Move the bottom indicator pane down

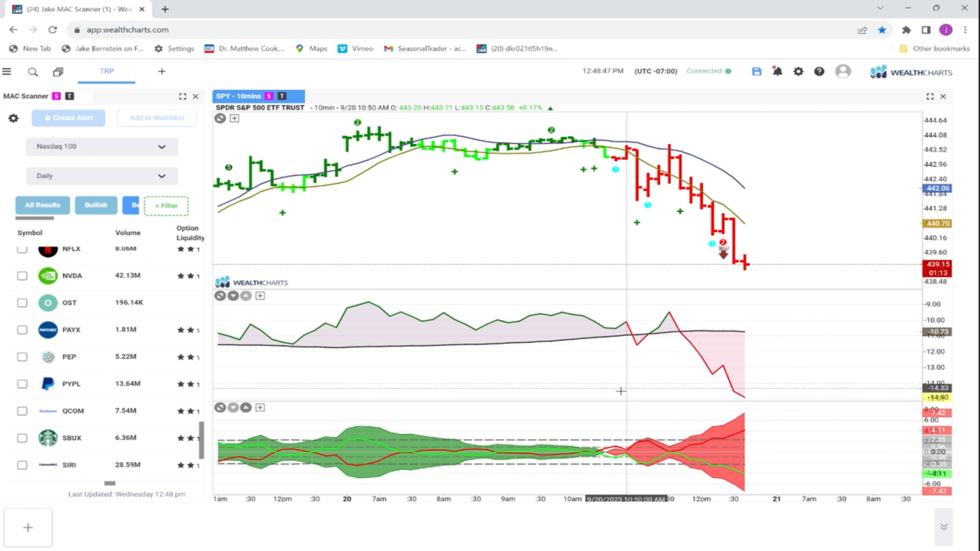tap(233, 408)
